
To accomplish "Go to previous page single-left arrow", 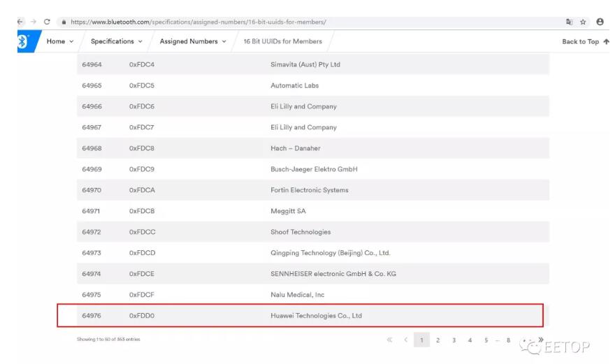I will click(406, 340).
